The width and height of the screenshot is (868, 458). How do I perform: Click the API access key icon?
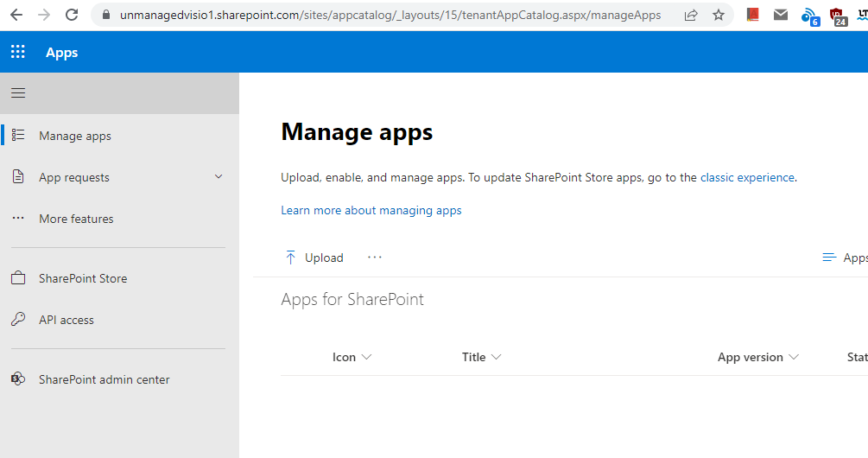tap(18, 319)
